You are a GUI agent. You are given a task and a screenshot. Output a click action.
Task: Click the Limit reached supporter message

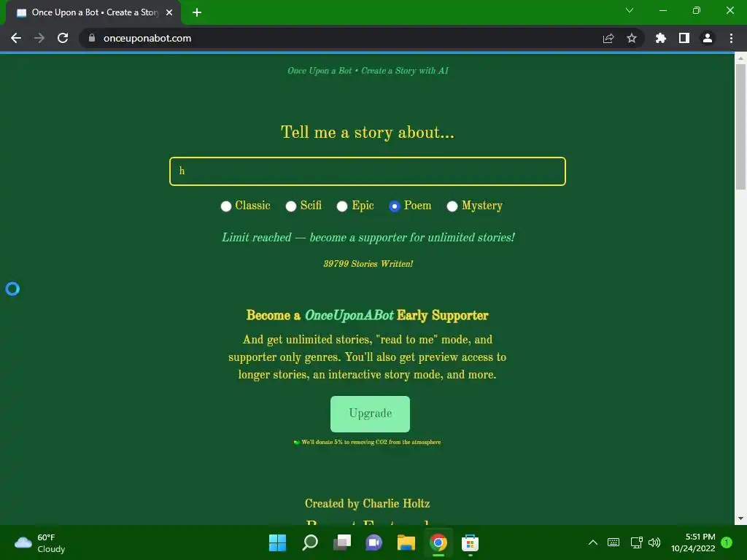[x=368, y=237]
